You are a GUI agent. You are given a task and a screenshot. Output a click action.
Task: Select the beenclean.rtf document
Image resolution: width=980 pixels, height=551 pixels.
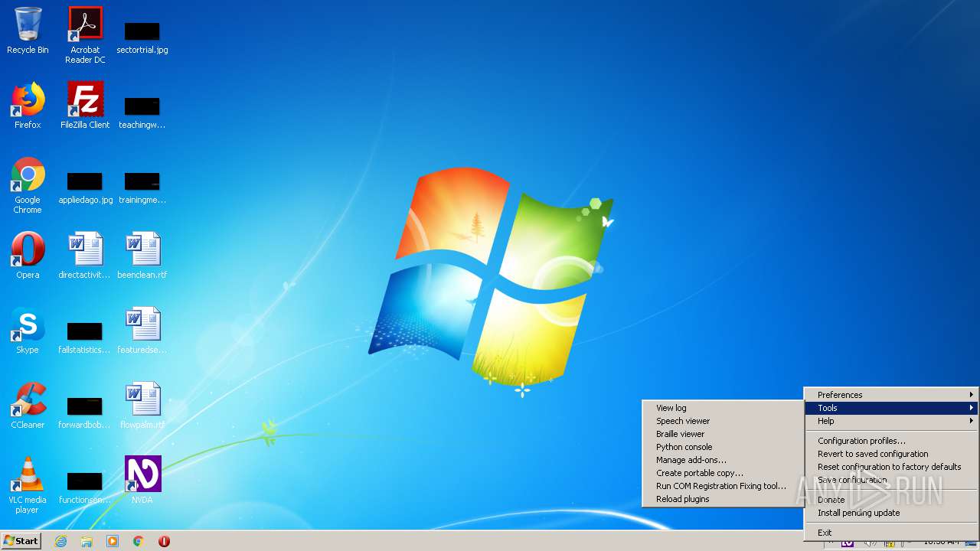142,256
